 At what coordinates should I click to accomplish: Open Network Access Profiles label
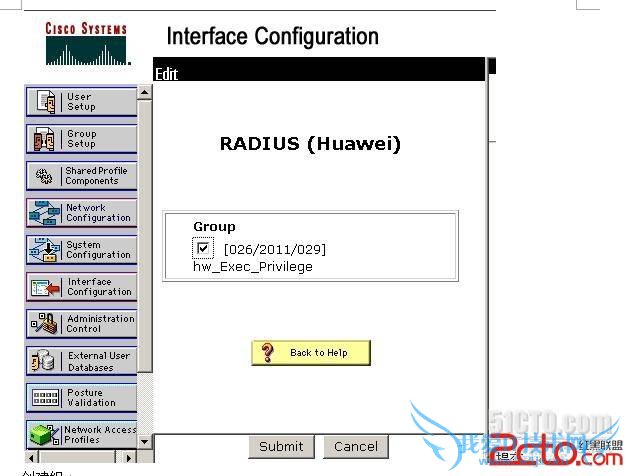tap(100, 435)
